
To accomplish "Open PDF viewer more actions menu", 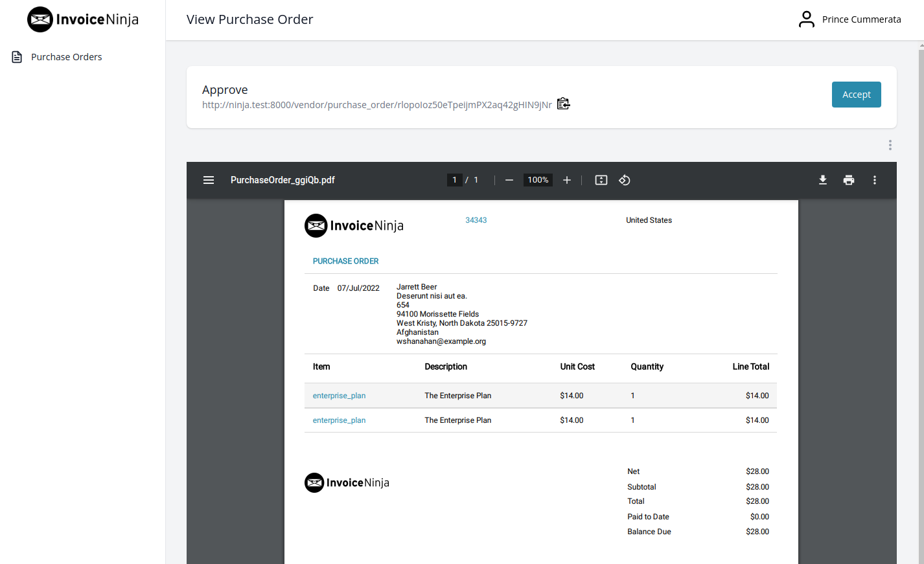I will click(x=875, y=180).
